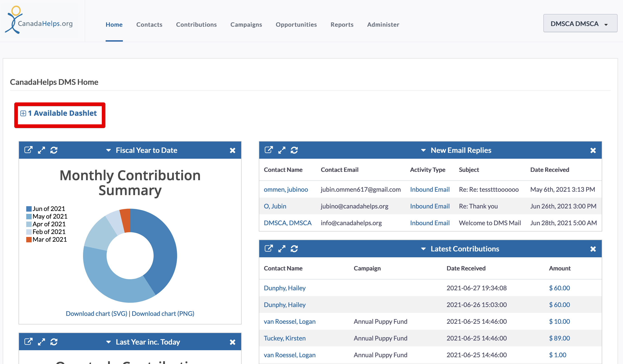
Task: Expand the 1 Available Dashlet section
Action: (x=59, y=113)
